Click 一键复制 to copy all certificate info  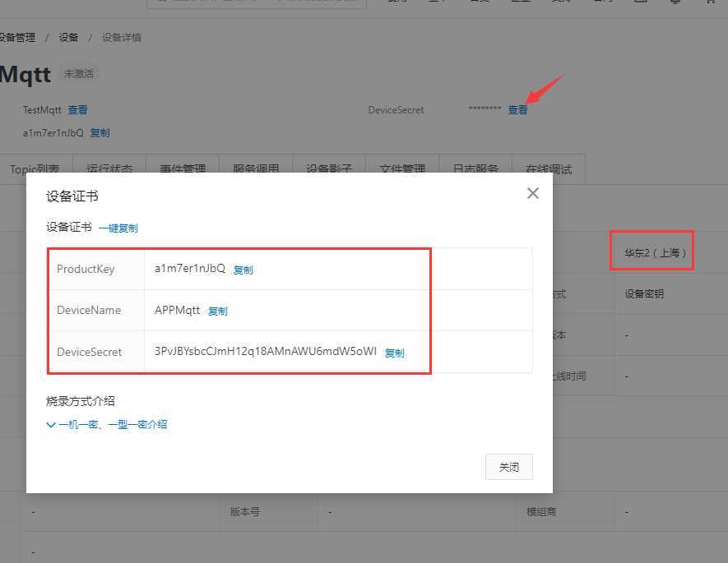click(118, 228)
